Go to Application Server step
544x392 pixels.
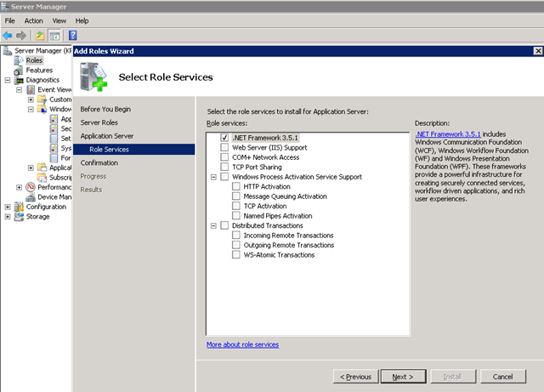coord(107,136)
